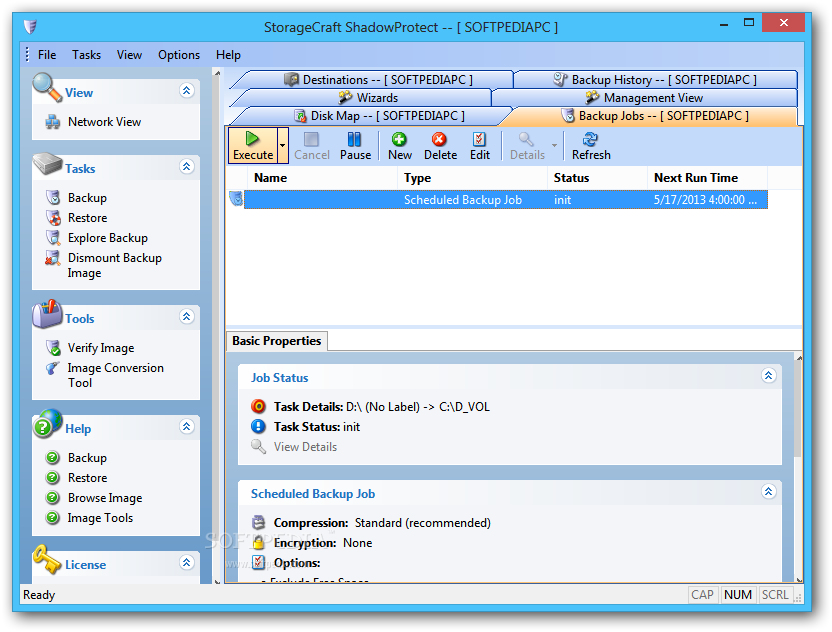
Task: Click the ShadowProtect title bar app icon
Action: [30, 26]
